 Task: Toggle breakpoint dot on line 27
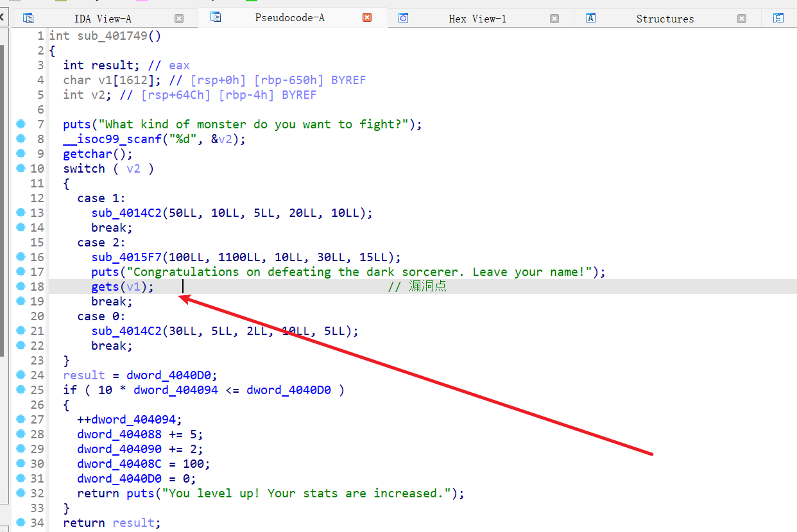pos(21,419)
